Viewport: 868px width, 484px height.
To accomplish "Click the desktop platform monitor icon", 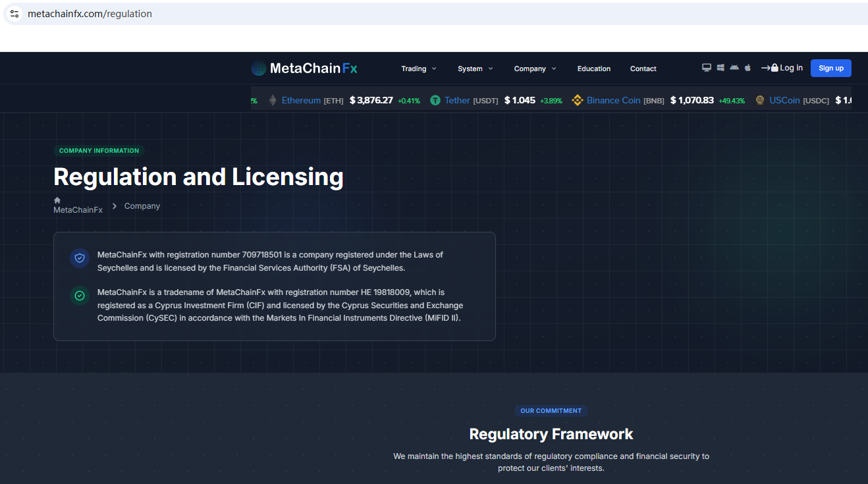I will pos(707,68).
